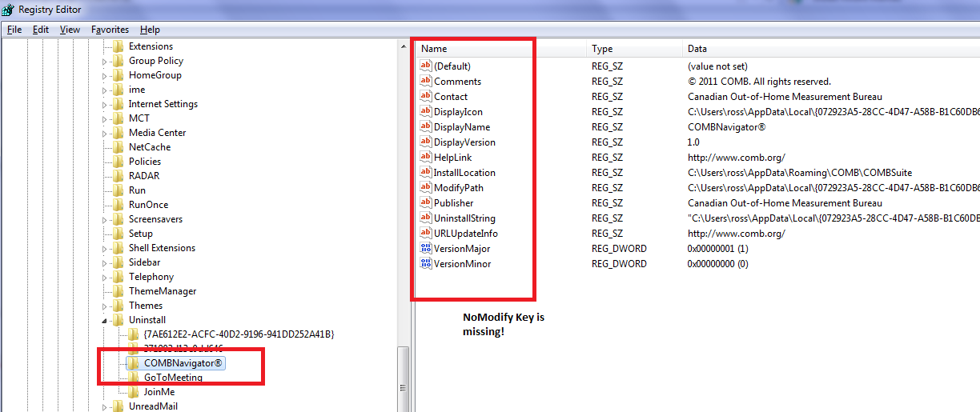This screenshot has height=412, width=980.
Task: Expand the HomeGroup key
Action: click(105, 75)
